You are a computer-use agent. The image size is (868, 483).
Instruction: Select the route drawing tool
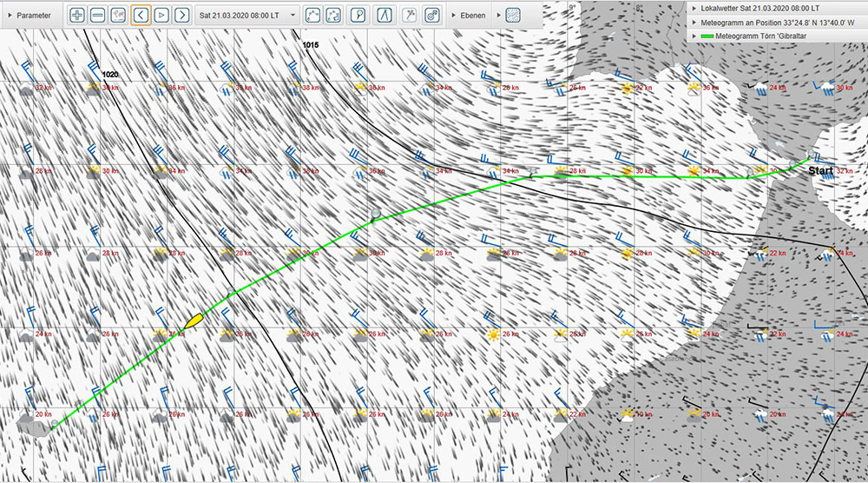(314, 15)
